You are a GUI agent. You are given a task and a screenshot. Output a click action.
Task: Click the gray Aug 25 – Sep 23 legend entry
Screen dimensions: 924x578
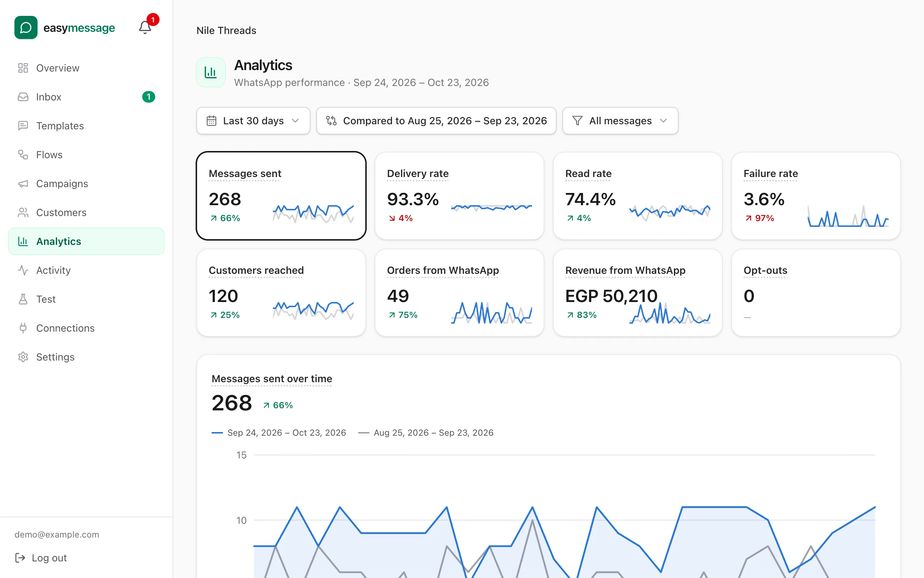click(426, 433)
